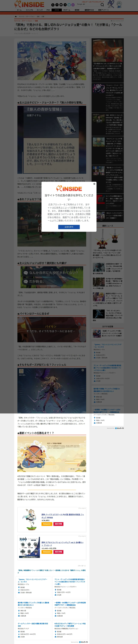This screenshot has width=138, height=644.
Task: Open the PCゲーム menu tab
Action: [x=67, y=10]
